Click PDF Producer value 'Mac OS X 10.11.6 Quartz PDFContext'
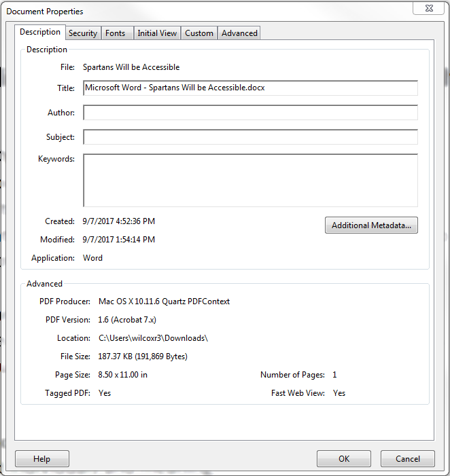 [164, 301]
